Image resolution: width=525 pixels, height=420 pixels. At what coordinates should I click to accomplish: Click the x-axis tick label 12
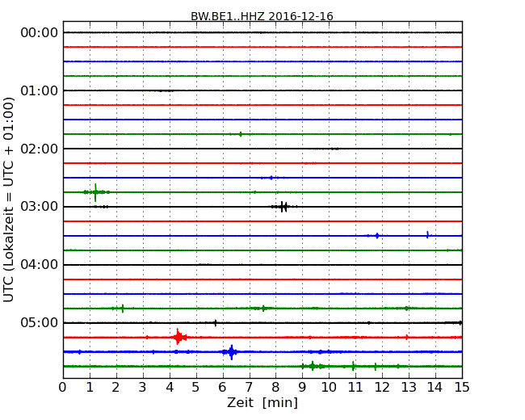(382, 388)
